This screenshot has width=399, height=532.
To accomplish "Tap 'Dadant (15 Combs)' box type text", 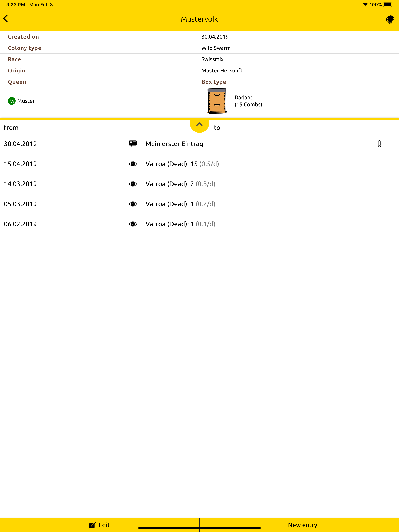I will 248,101.
